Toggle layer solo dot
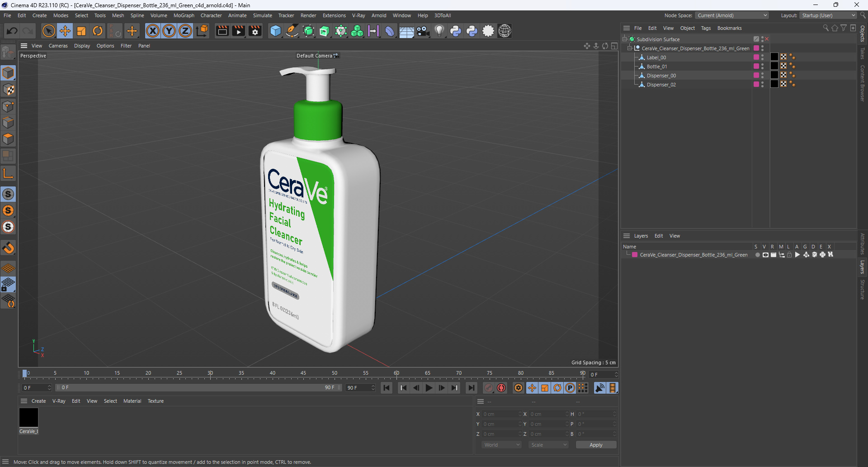The height and width of the screenshot is (467, 868). (x=757, y=255)
